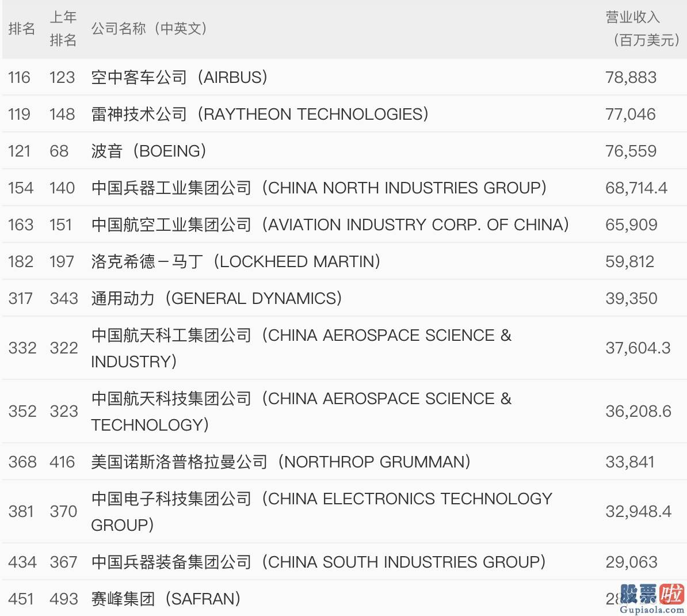Select last-year rank cell 493
The image size is (687, 616).
(63, 599)
